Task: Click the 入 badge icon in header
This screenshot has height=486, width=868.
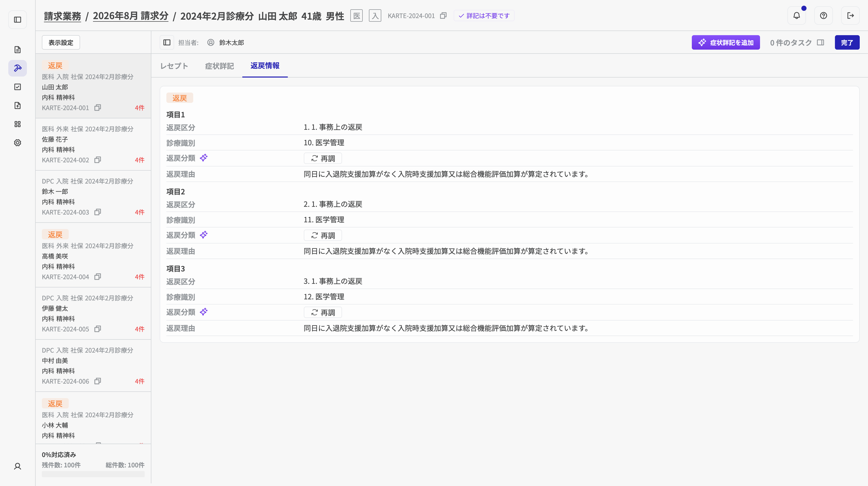Action: (x=375, y=16)
